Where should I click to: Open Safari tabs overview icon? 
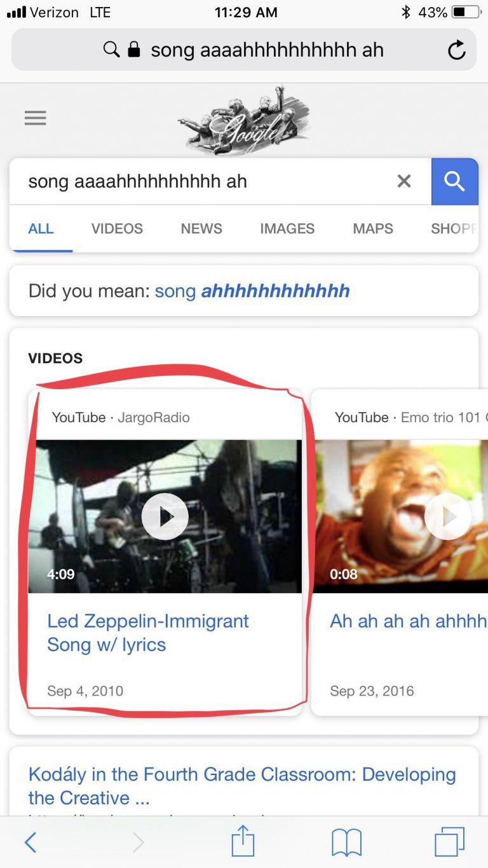[x=450, y=843]
